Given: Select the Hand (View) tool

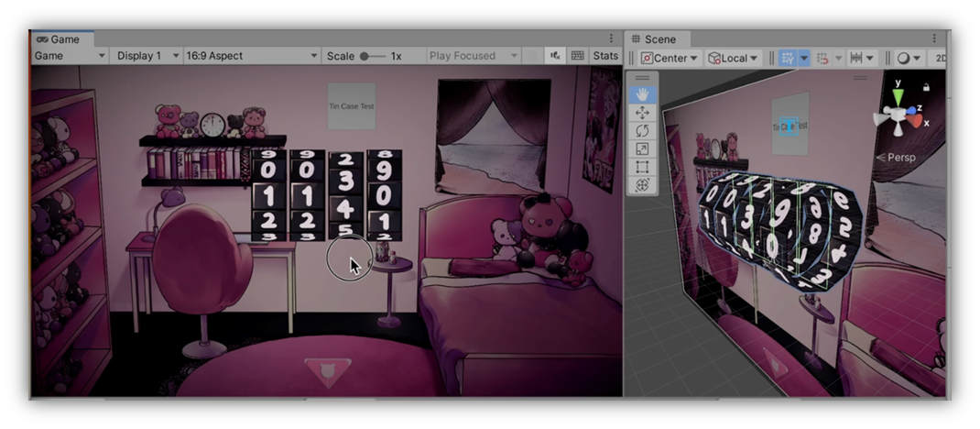Looking at the screenshot, I should pyautogui.click(x=642, y=95).
